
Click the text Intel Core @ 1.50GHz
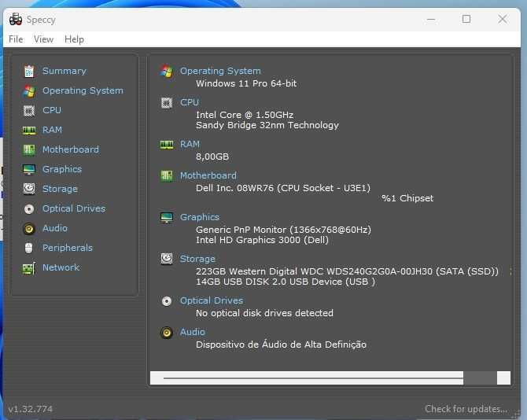[245, 115]
